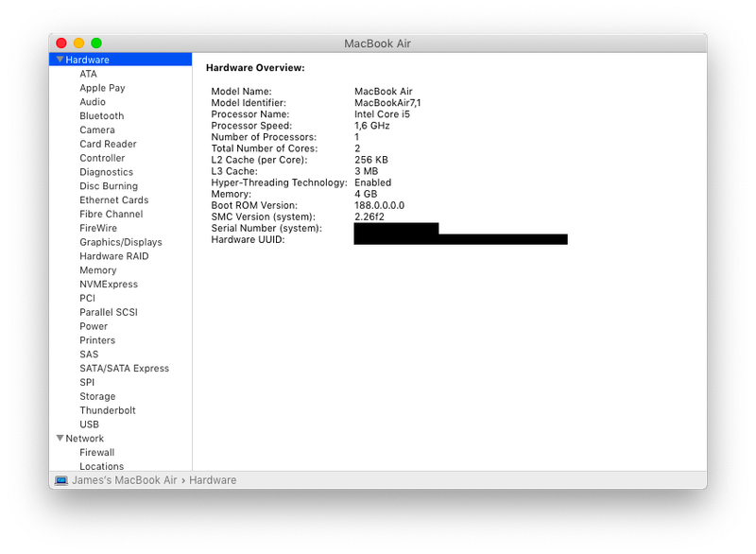Open Firewall under Network
The width and height of the screenshot is (756, 554).
[x=97, y=452]
